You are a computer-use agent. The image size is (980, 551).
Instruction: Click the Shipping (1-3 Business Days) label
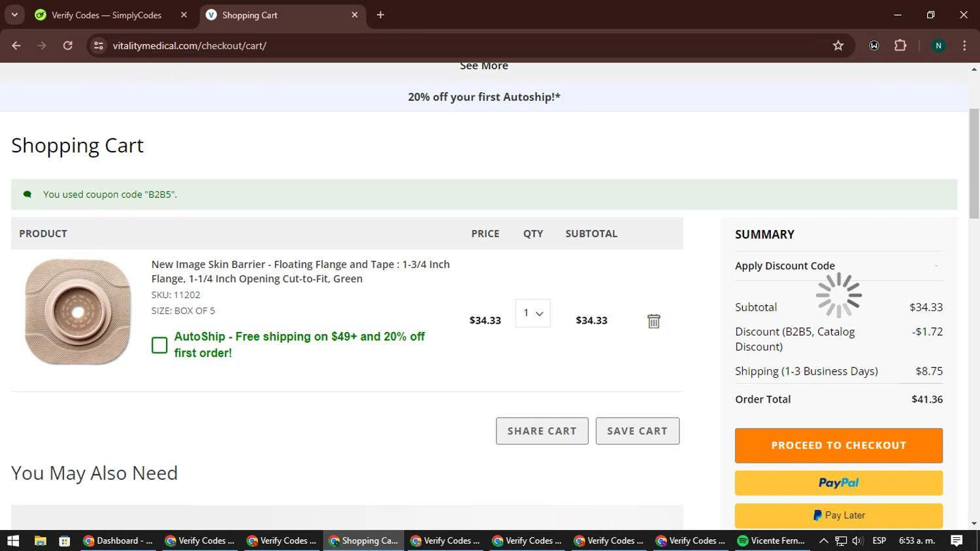point(806,371)
